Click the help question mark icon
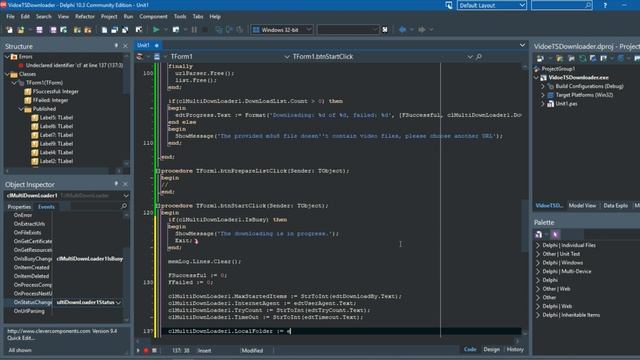The height and width of the screenshot is (360, 640). pyautogui.click(x=605, y=5)
